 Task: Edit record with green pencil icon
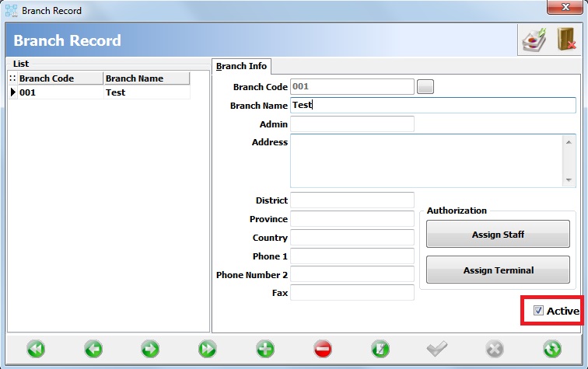[380, 349]
